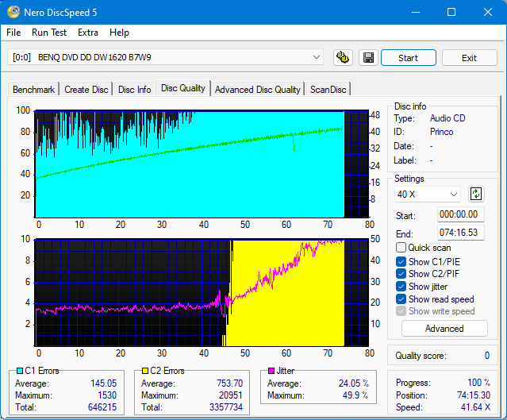This screenshot has height=420, width=507.
Task: Disable Show read speed checkbox
Action: coord(401,299)
